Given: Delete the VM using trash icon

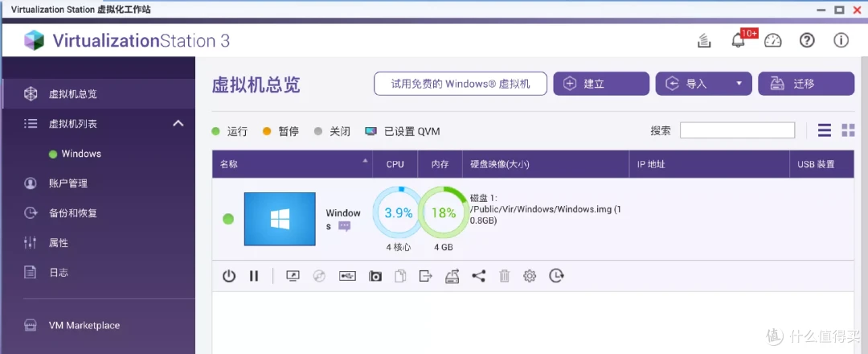Looking at the screenshot, I should [504, 276].
